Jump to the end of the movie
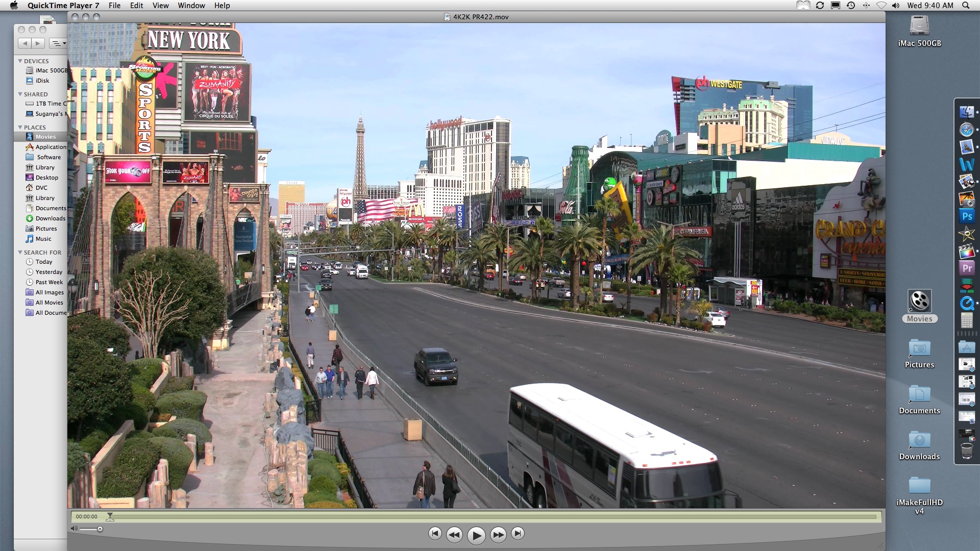This screenshot has width=980, height=551. [x=518, y=534]
